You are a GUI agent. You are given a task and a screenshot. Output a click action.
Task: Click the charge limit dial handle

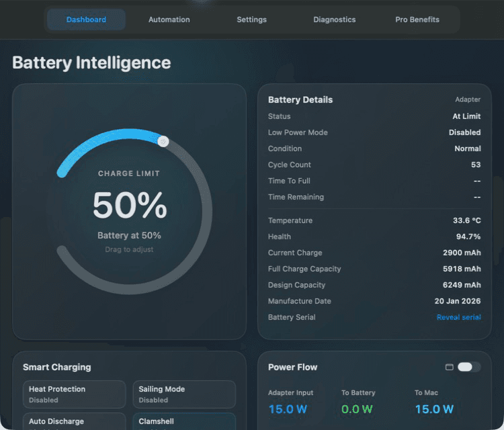[x=163, y=141]
